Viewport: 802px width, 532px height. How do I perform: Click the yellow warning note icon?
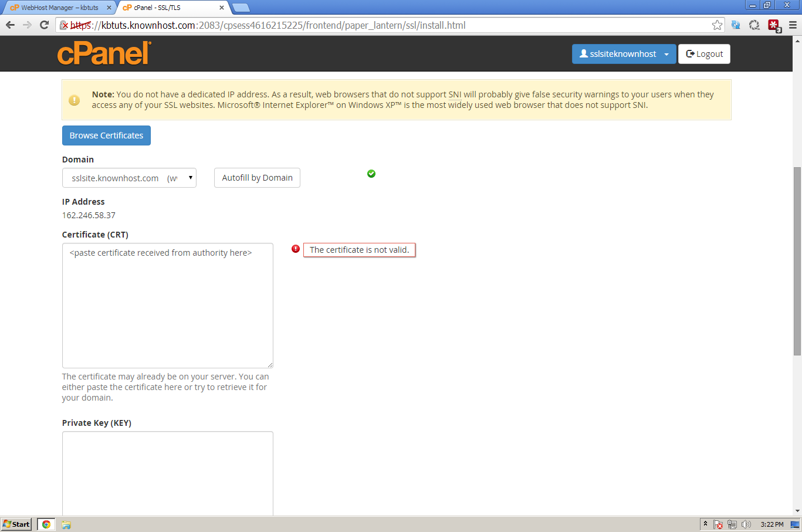point(75,100)
